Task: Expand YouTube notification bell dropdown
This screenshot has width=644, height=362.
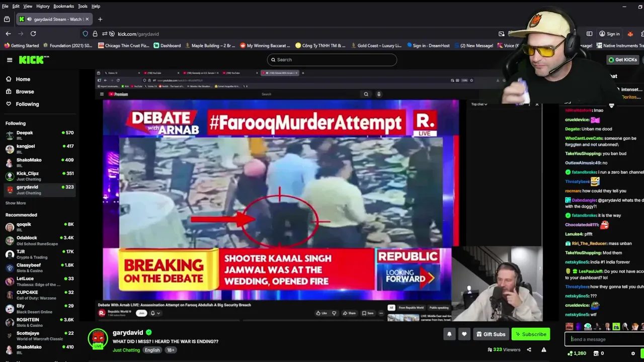Action: point(155,313)
